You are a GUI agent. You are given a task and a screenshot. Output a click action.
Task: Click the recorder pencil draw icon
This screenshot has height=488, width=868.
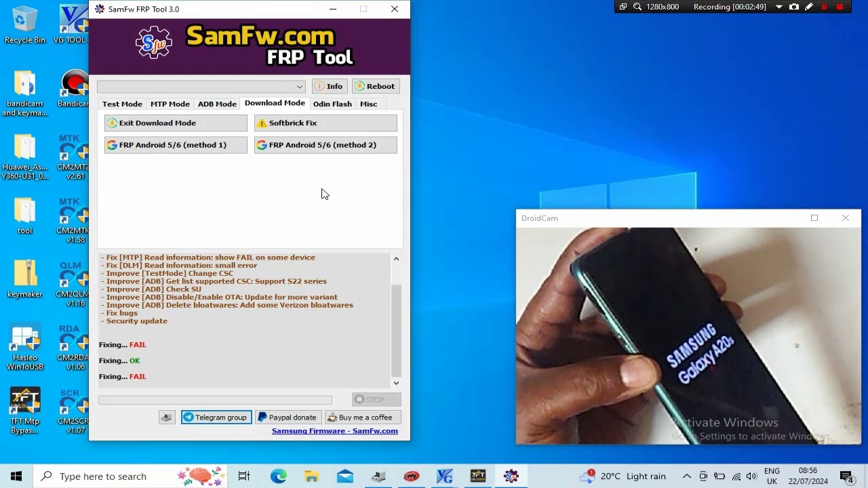[x=809, y=7]
